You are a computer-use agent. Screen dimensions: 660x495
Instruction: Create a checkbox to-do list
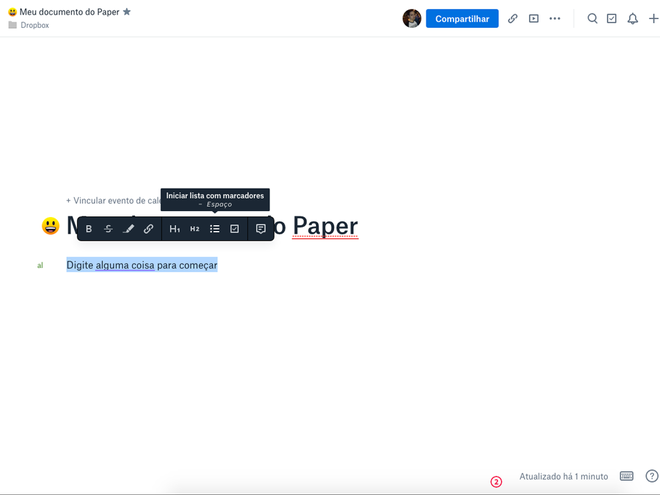tap(234, 229)
